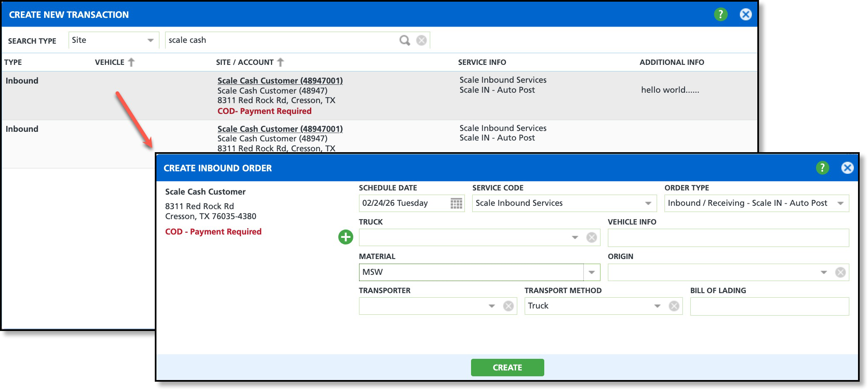Sort by Vehicle column arrow
This screenshot has height=390, width=868.
pyautogui.click(x=131, y=62)
